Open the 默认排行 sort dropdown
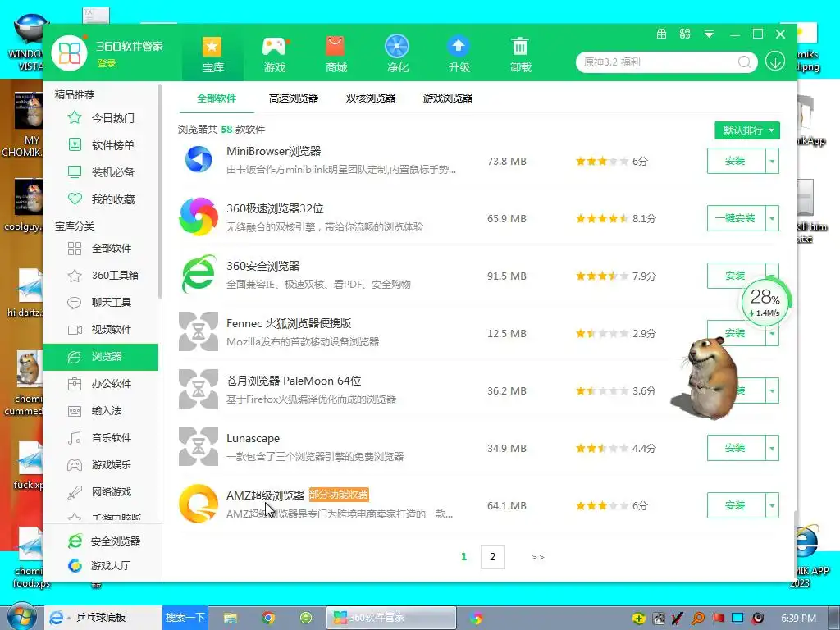 (747, 130)
